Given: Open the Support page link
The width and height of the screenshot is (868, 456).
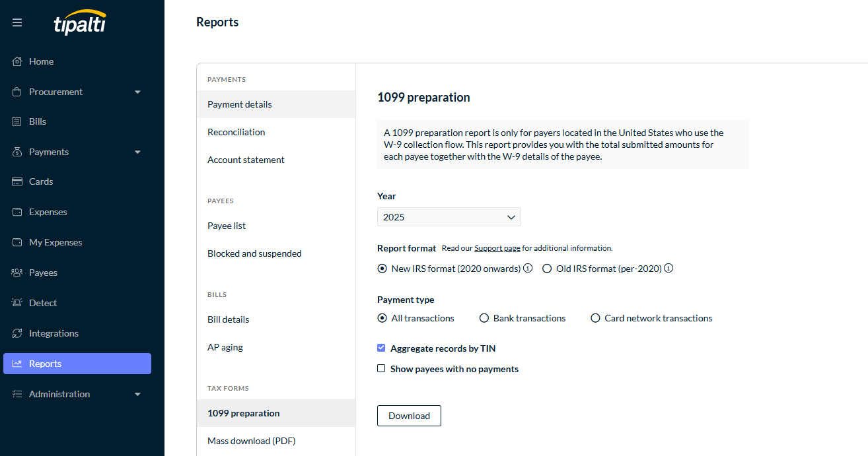Looking at the screenshot, I should click(x=497, y=249).
